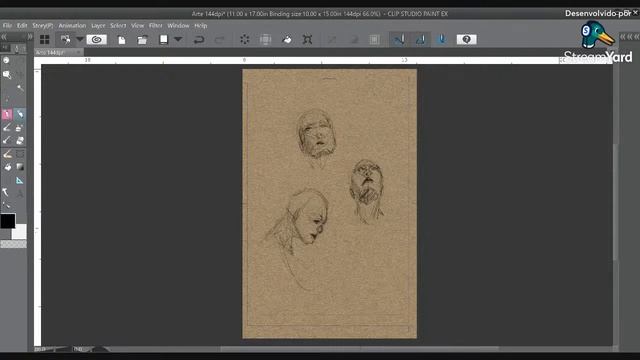Click the horizontal canvas scrollbar
Screen dimensions: 640x360
point(359,349)
